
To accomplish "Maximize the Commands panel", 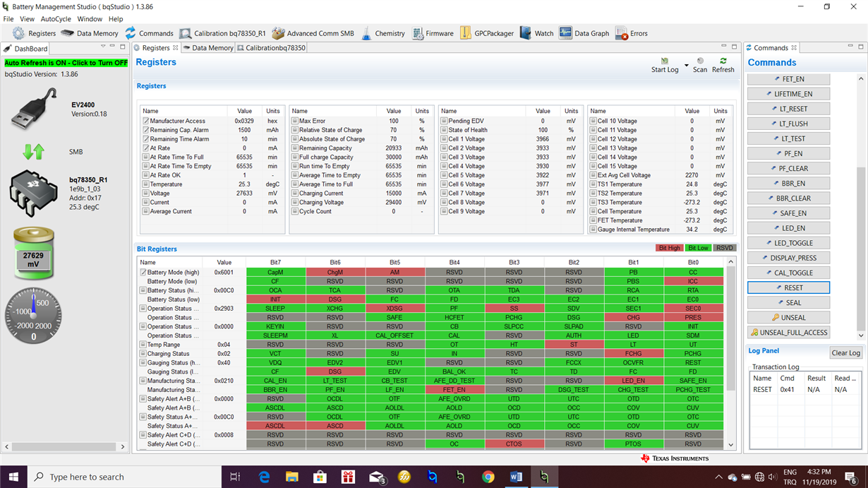I will [x=860, y=47].
